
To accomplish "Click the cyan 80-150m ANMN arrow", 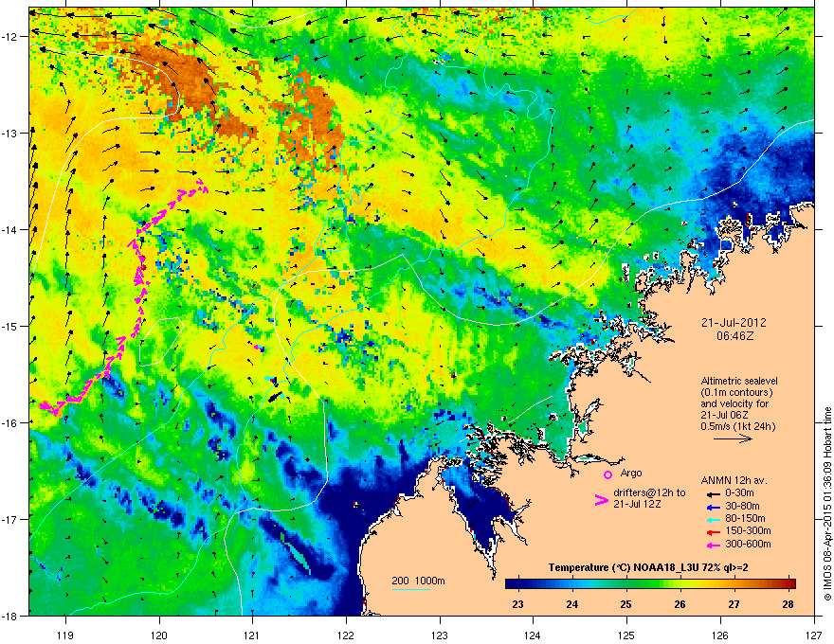I will [712, 519].
